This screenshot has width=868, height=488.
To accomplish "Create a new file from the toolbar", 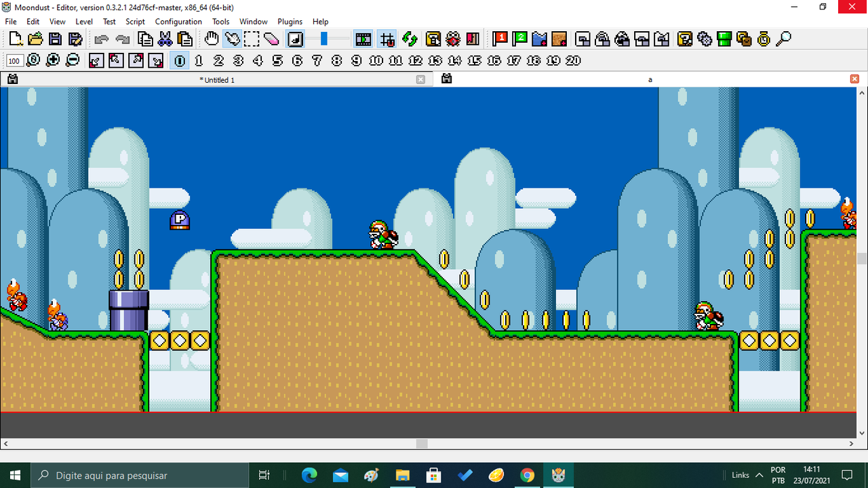I will click(16, 39).
